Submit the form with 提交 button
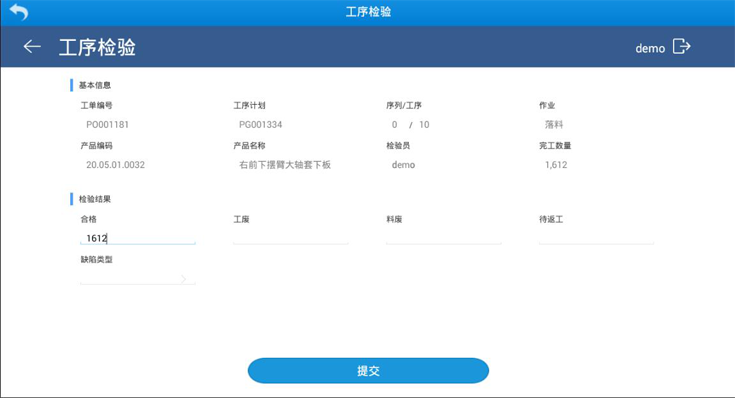This screenshot has height=398, width=735. pyautogui.click(x=368, y=371)
